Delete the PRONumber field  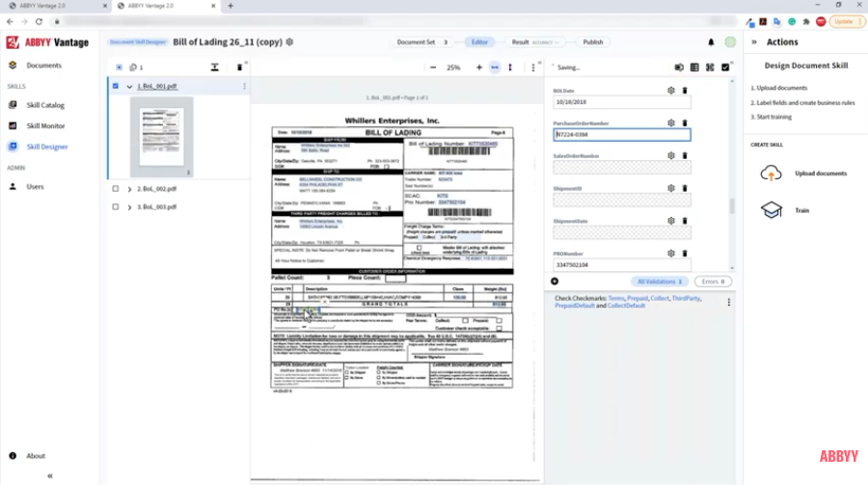click(685, 253)
